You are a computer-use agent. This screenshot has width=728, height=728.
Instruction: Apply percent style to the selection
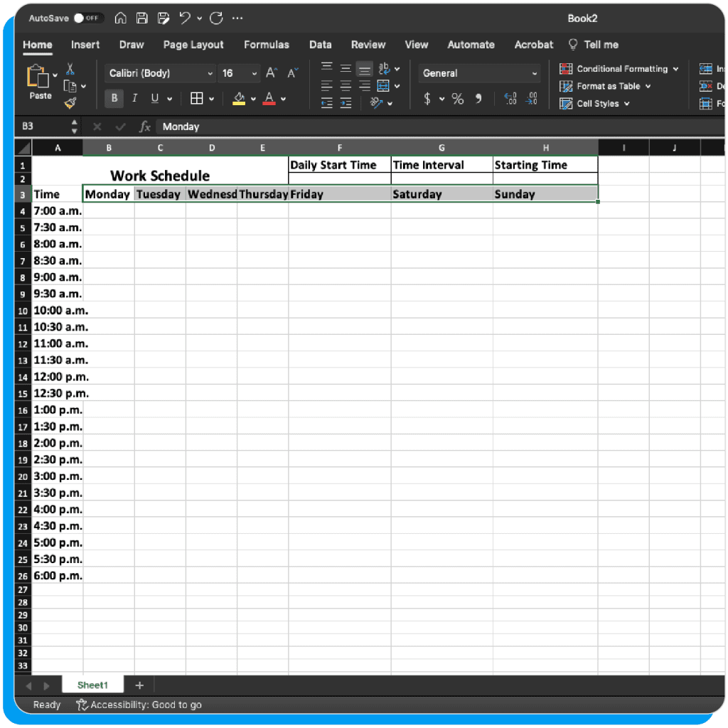(458, 99)
